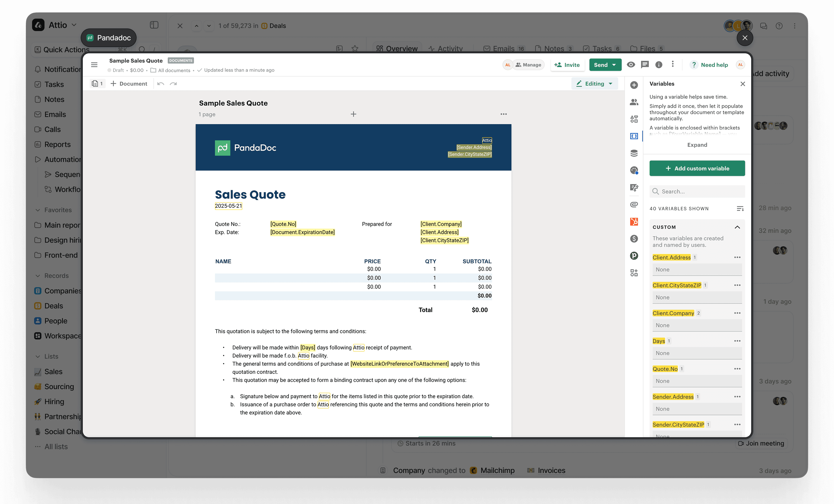Add a page with plus icon

point(353,114)
